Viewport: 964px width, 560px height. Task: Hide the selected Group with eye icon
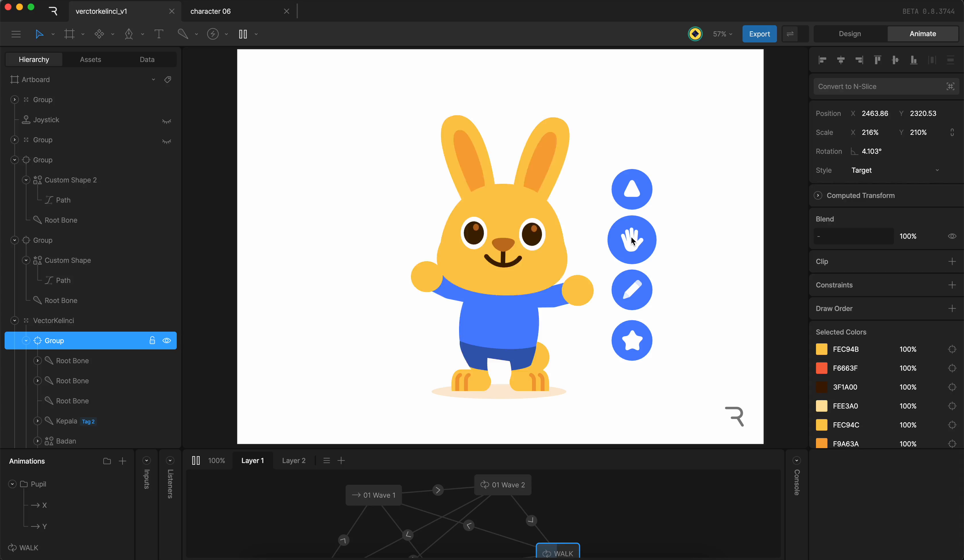click(166, 341)
